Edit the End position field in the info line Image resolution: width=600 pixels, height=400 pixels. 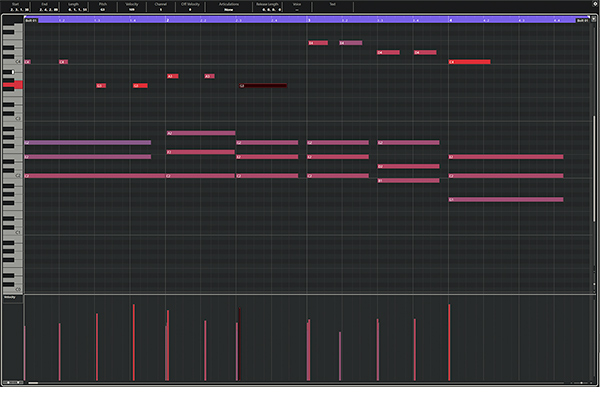click(45, 9)
